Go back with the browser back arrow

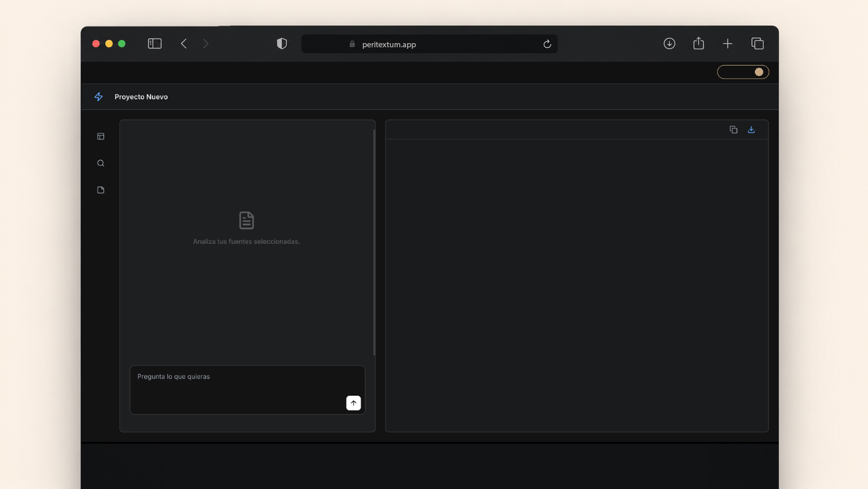(184, 44)
